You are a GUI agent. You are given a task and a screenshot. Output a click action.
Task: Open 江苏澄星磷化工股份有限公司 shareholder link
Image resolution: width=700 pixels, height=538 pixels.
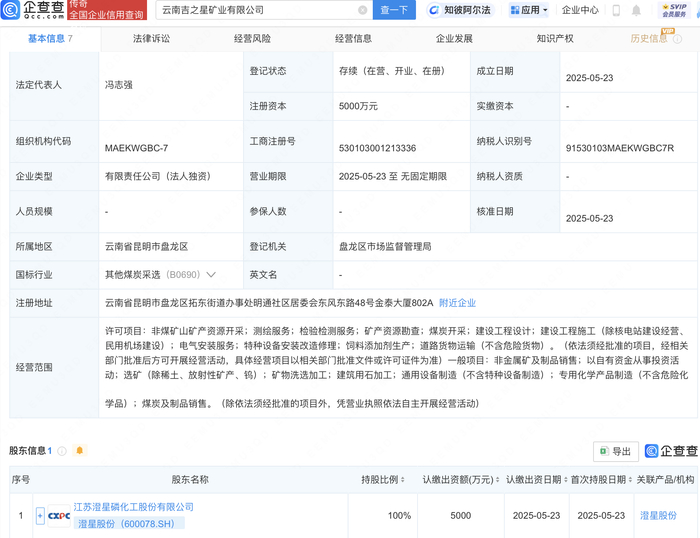tap(134, 507)
